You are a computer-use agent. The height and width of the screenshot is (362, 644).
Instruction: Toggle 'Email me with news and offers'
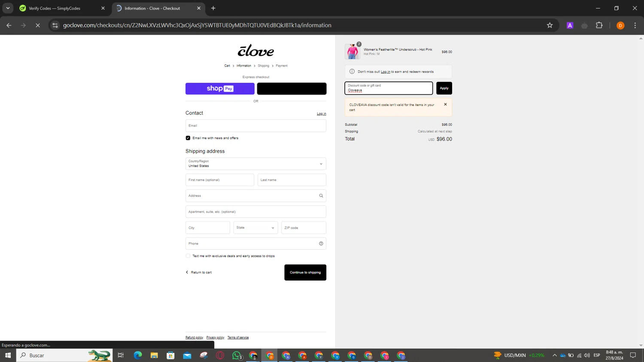[x=188, y=138]
